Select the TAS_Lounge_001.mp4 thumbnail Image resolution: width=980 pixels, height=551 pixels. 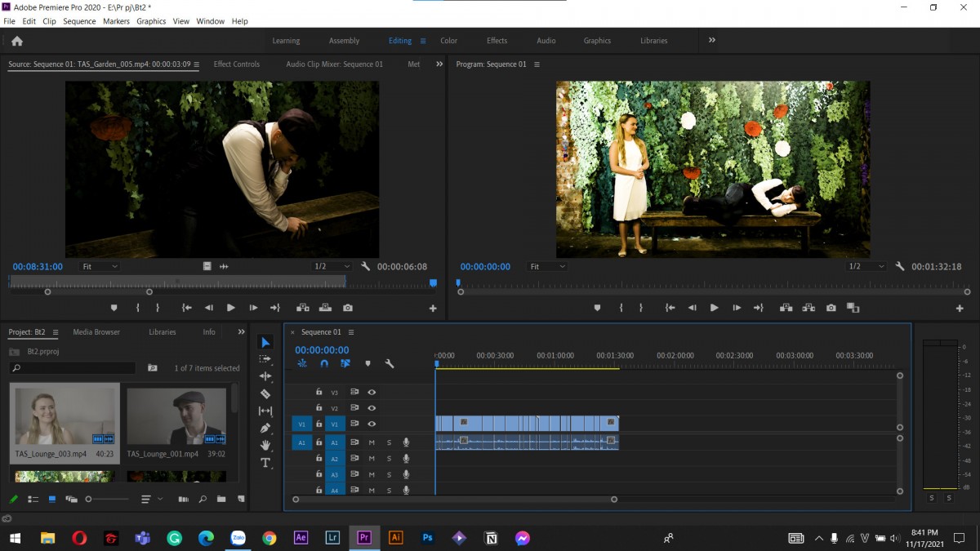[176, 417]
